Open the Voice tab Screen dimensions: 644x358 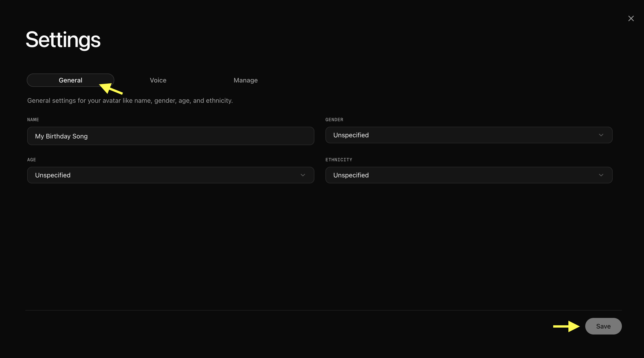158,80
